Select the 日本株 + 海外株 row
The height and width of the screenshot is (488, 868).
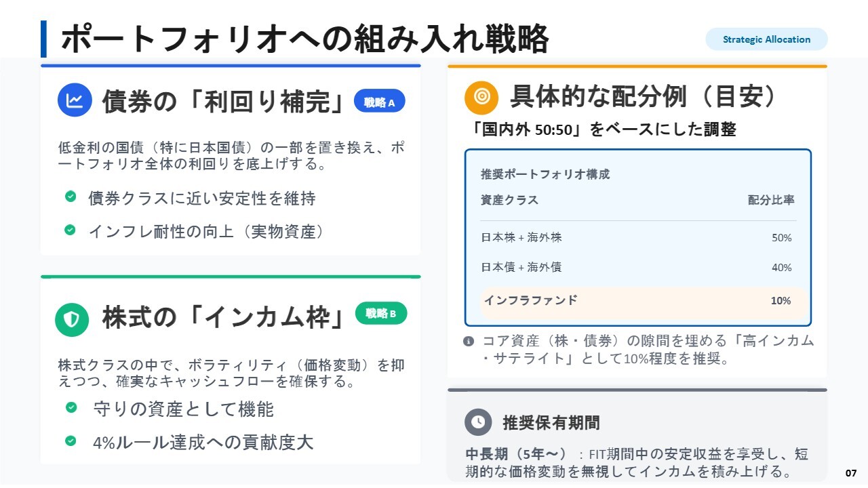point(637,238)
